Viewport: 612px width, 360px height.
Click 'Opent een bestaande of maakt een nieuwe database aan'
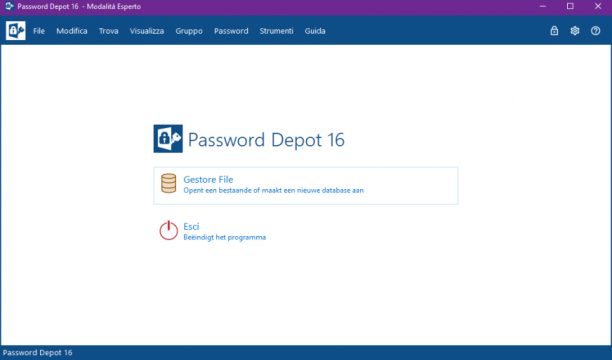coord(273,191)
